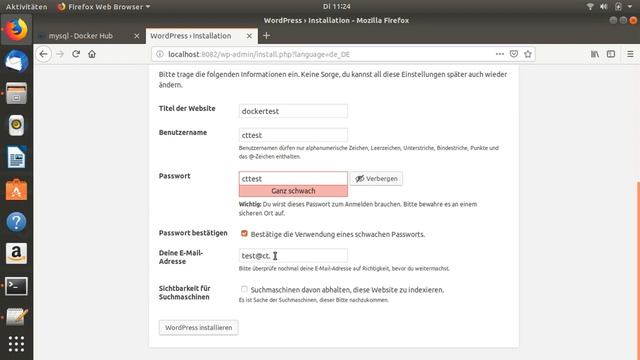Focus the Titel der Website field

point(293,111)
